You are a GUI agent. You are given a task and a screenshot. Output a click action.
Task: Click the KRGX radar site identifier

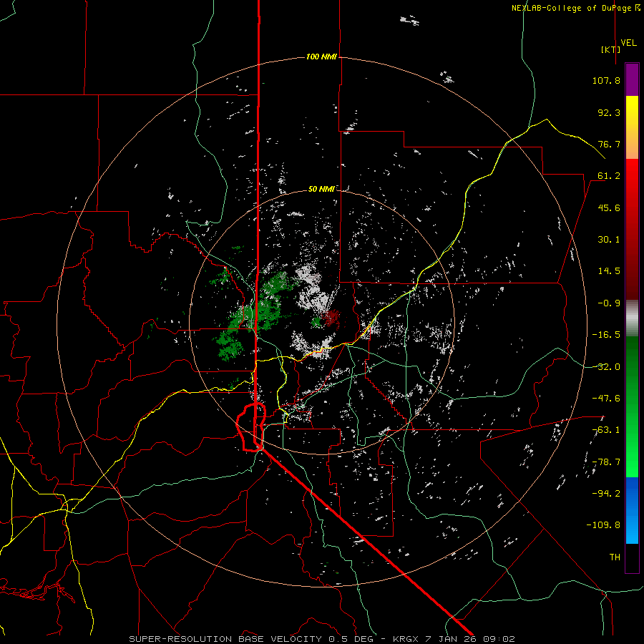click(x=406, y=639)
